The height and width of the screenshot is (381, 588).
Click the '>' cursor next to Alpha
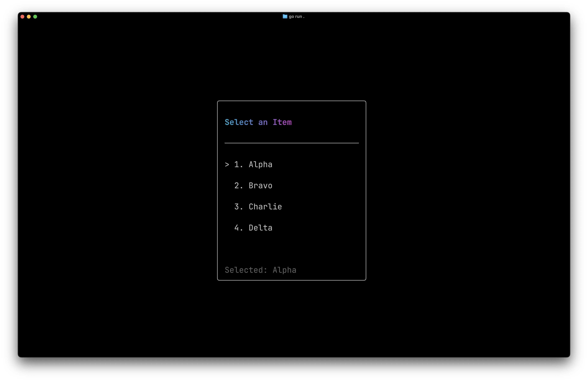[227, 164]
